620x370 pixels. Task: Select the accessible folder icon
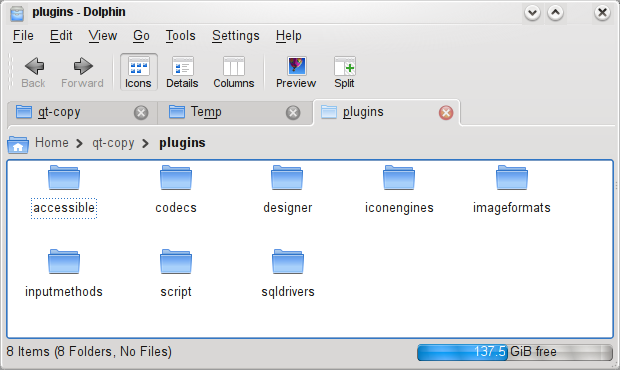(x=64, y=177)
